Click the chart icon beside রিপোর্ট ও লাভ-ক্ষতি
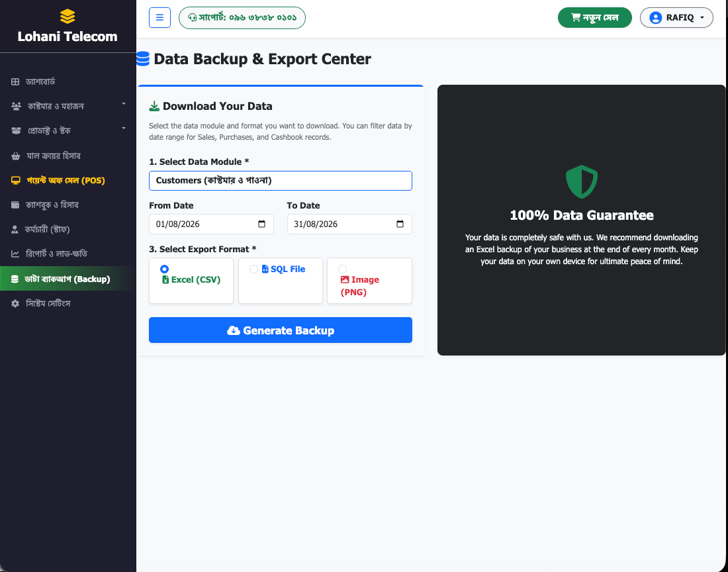Screen dimensions: 728x572 pyautogui.click(x=15, y=254)
